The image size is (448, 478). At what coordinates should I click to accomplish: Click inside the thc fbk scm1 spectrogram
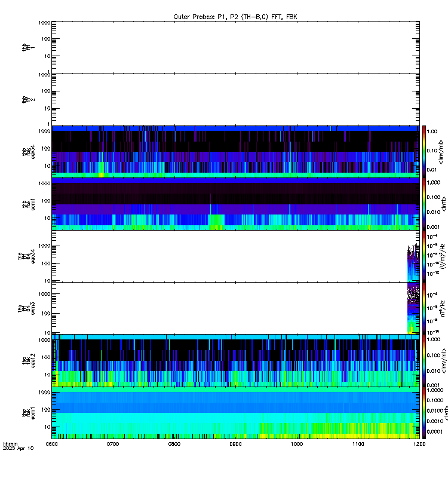235,413
